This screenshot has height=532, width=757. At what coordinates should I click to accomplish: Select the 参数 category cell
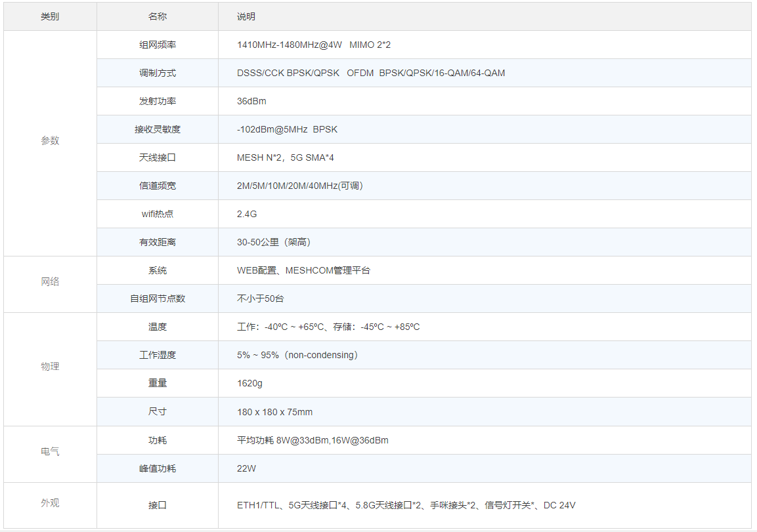(50, 140)
